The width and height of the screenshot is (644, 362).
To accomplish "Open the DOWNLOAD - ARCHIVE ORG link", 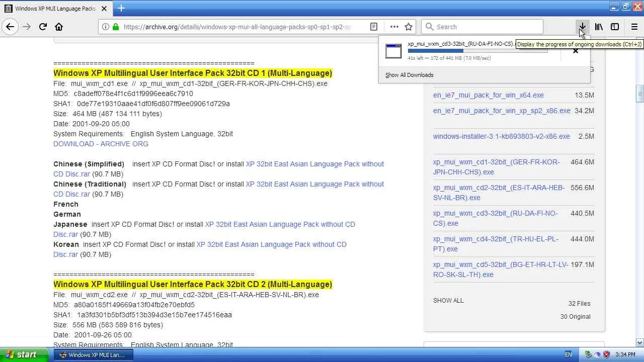I will coord(101,144).
